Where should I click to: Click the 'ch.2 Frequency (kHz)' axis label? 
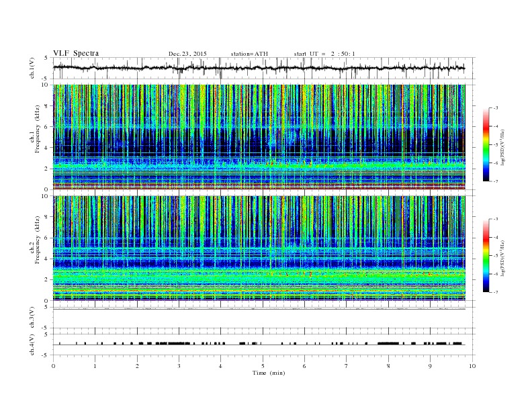(35, 242)
